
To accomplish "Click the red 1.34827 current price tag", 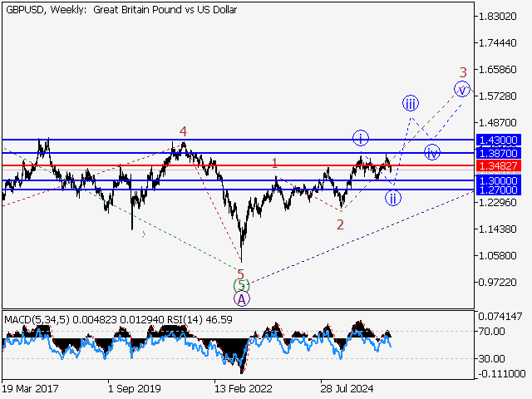I will 498,166.
